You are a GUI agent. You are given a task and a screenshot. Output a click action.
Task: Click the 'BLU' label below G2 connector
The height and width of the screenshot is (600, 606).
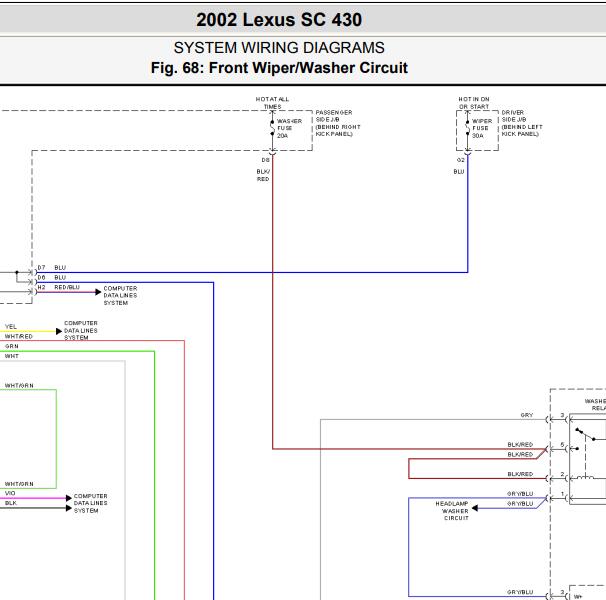click(x=459, y=172)
